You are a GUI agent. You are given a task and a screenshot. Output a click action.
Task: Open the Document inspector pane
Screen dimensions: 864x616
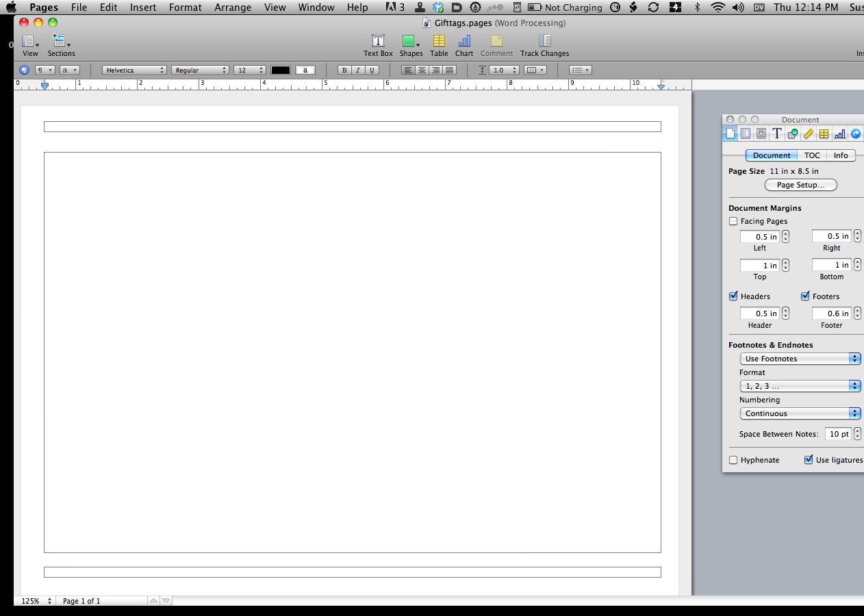pyautogui.click(x=730, y=133)
